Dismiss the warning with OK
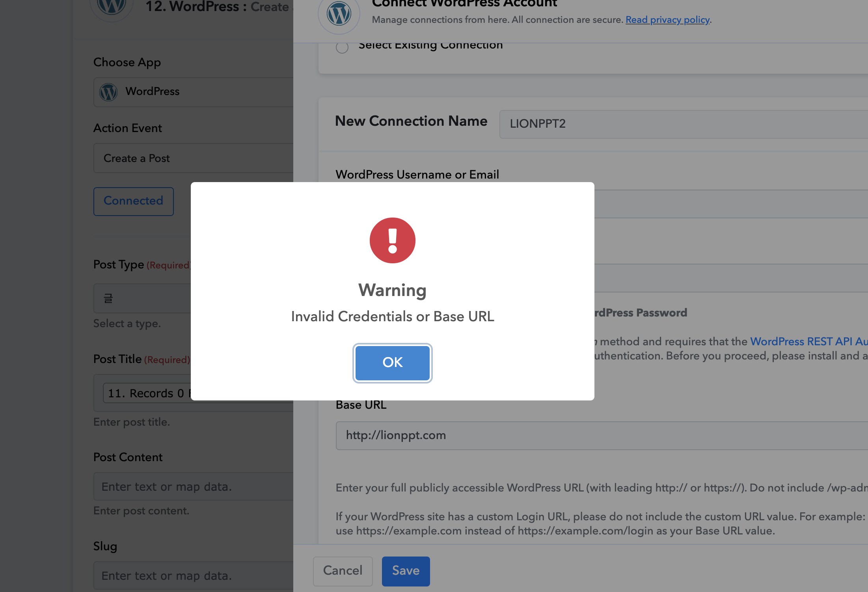 pos(392,363)
